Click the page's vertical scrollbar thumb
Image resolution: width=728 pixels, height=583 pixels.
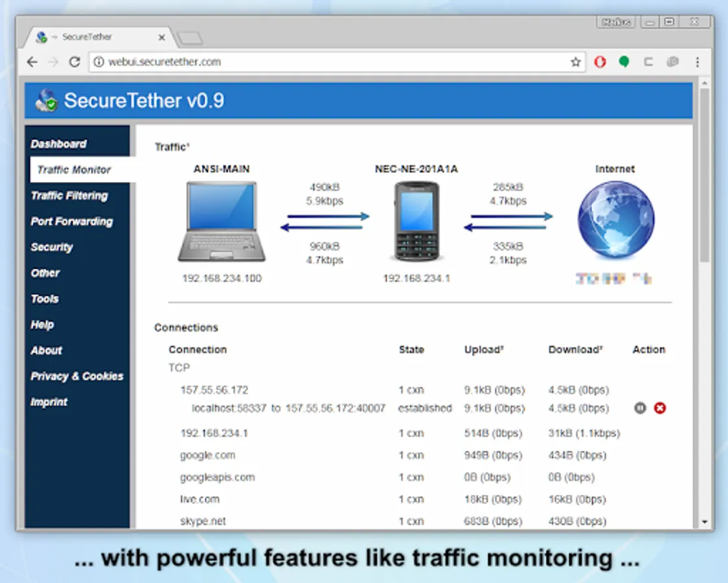tap(704, 176)
